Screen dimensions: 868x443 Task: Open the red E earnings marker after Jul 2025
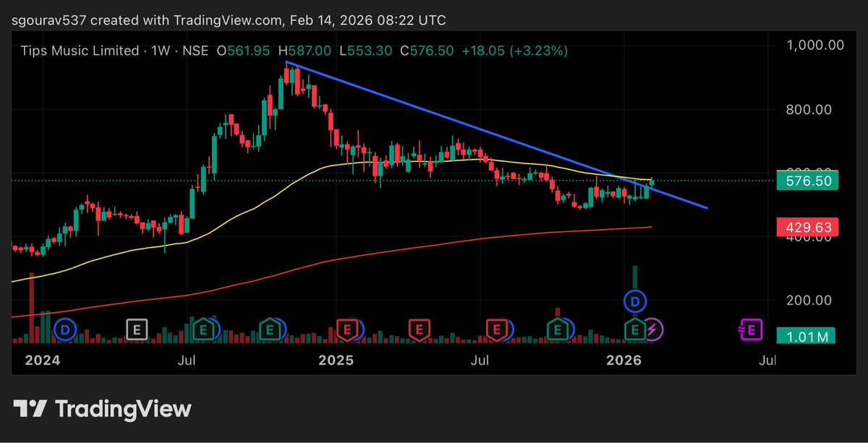(496, 329)
